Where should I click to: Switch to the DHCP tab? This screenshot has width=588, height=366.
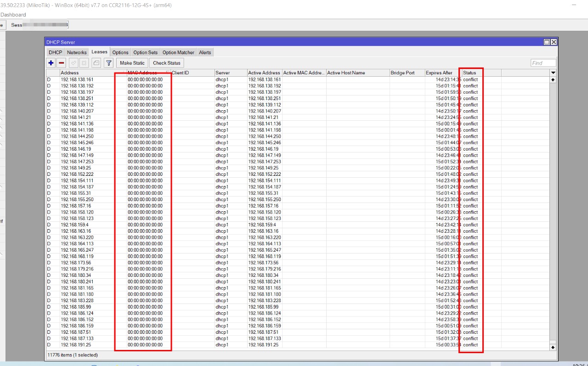(56, 52)
